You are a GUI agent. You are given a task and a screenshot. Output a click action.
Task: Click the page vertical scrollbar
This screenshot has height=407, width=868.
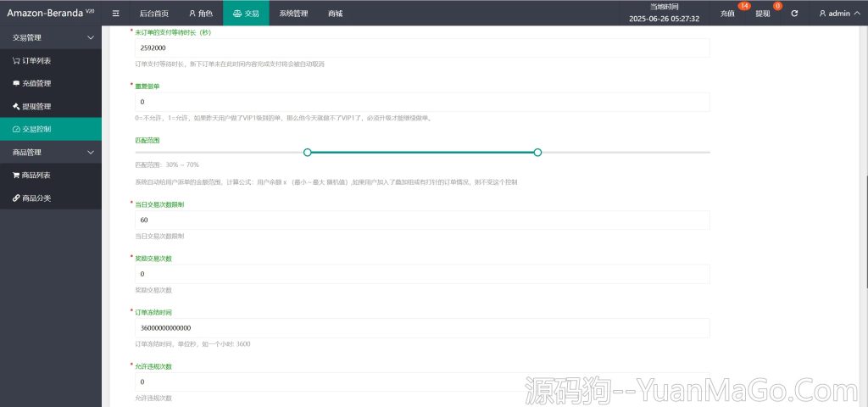coord(865,231)
